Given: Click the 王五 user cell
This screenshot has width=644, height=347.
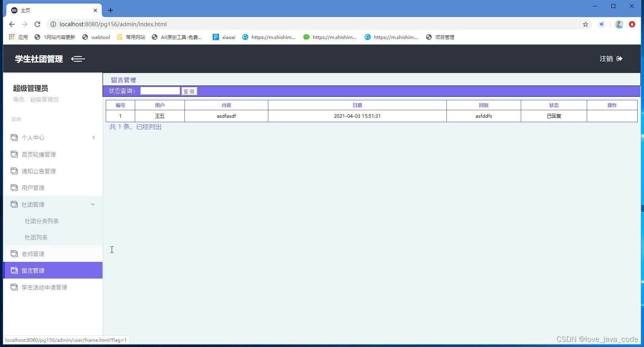Looking at the screenshot, I should point(160,116).
